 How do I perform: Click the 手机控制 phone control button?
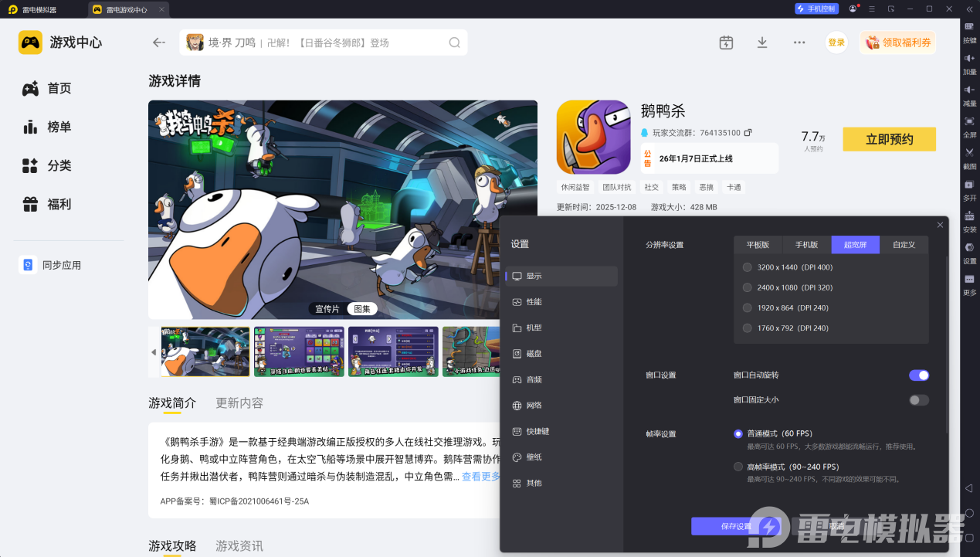tap(816, 8)
